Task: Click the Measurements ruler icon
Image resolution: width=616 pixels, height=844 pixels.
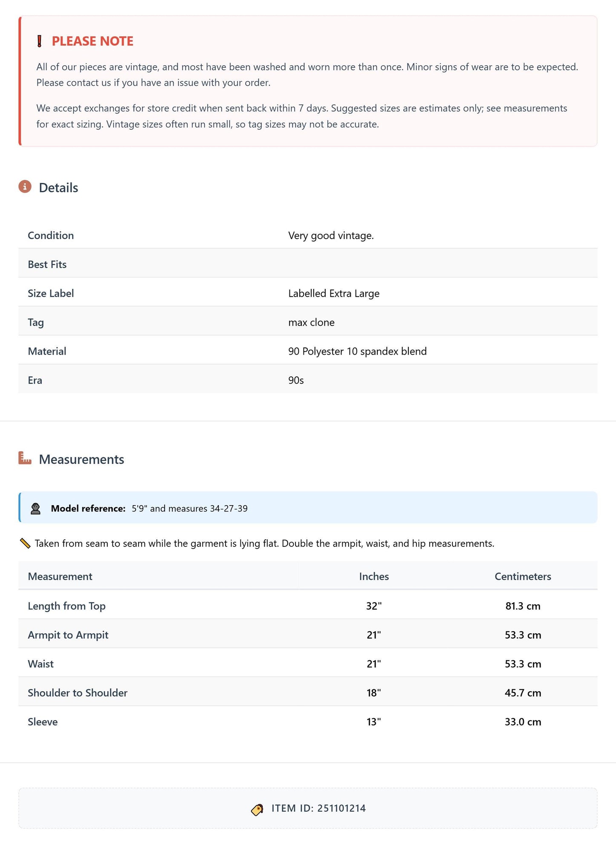Action: [x=25, y=458]
